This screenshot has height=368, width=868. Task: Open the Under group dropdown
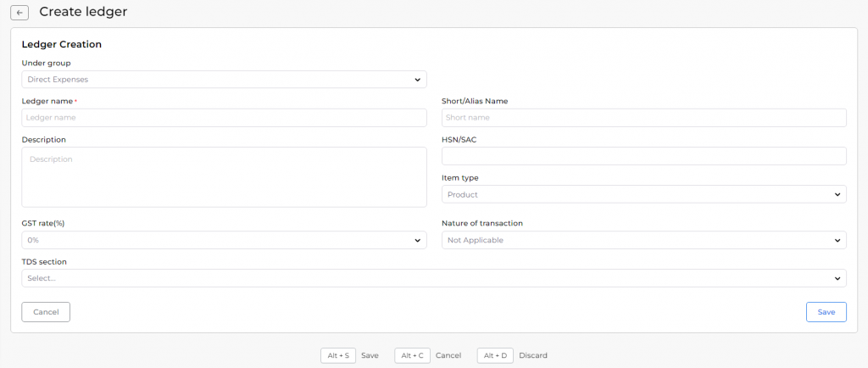pos(224,79)
